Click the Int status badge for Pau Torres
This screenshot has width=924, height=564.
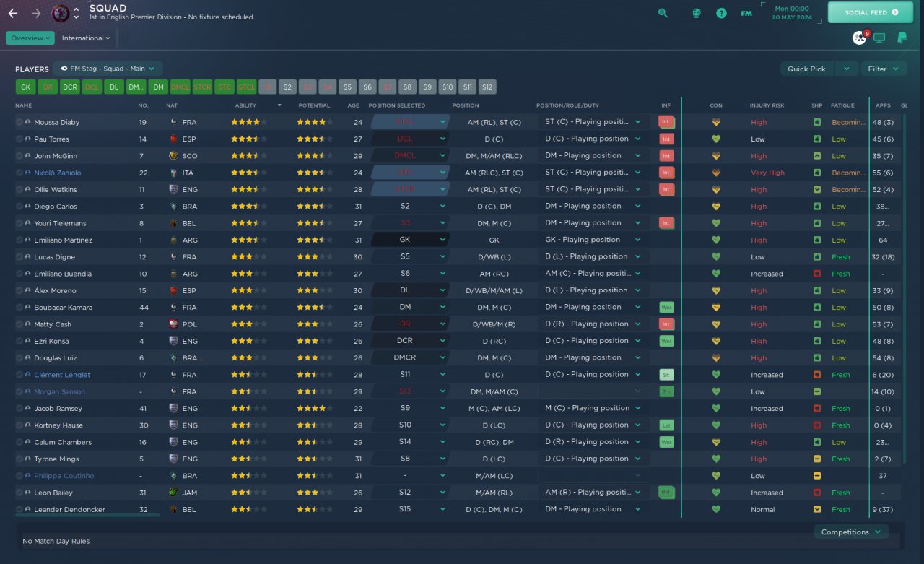pyautogui.click(x=666, y=139)
